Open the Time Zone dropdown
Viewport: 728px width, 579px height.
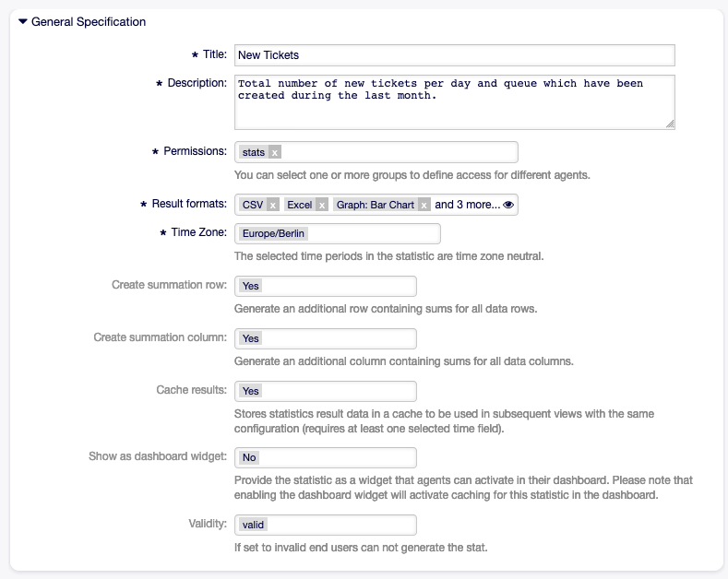(x=337, y=234)
